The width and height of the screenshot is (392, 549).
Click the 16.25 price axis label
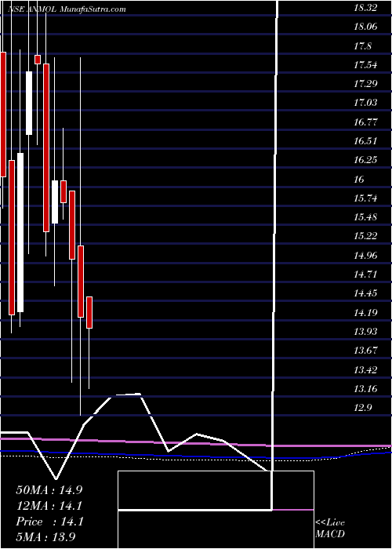[x=365, y=160]
